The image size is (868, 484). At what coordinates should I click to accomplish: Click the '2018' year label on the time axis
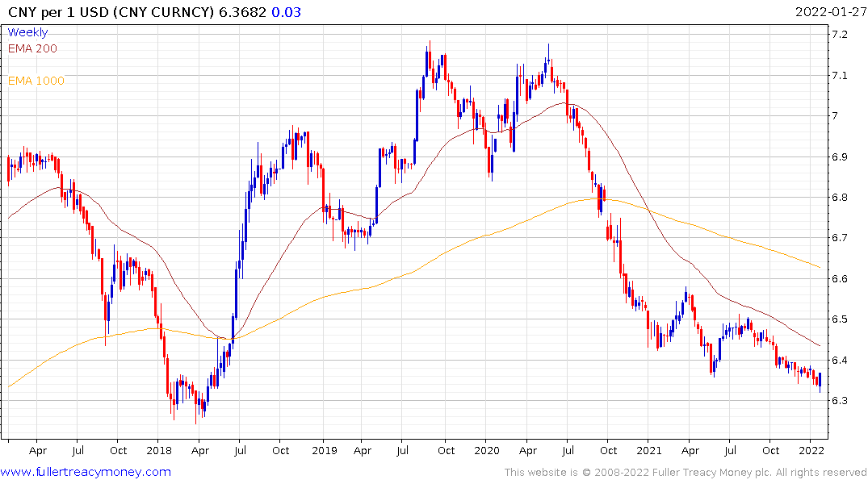159,450
